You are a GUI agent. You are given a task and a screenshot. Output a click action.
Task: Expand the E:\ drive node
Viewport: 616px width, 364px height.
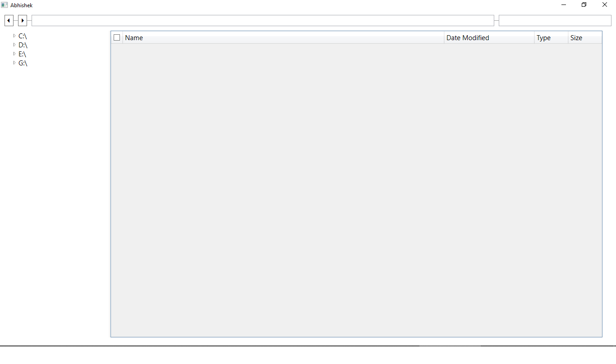pyautogui.click(x=14, y=54)
